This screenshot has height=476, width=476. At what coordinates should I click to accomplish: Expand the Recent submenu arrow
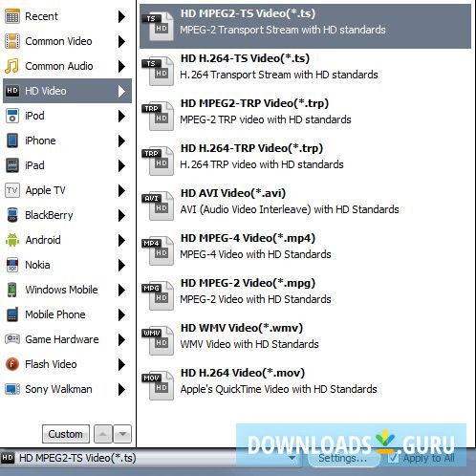pos(121,16)
